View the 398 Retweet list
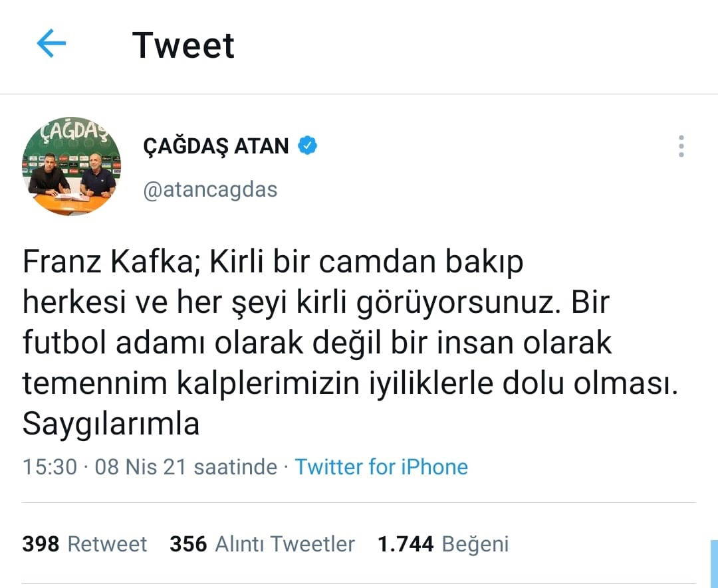This screenshot has height=588, width=718. click(84, 544)
